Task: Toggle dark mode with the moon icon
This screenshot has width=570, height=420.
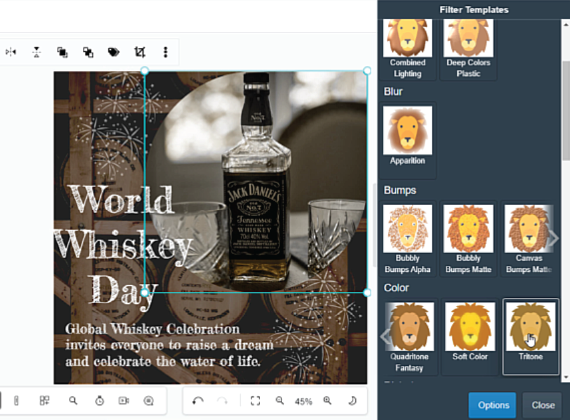Action: point(352,401)
